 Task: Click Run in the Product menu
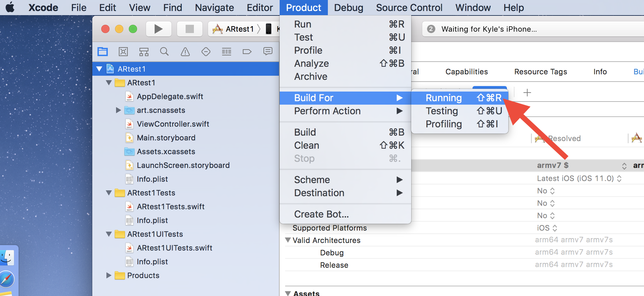[x=345, y=24]
